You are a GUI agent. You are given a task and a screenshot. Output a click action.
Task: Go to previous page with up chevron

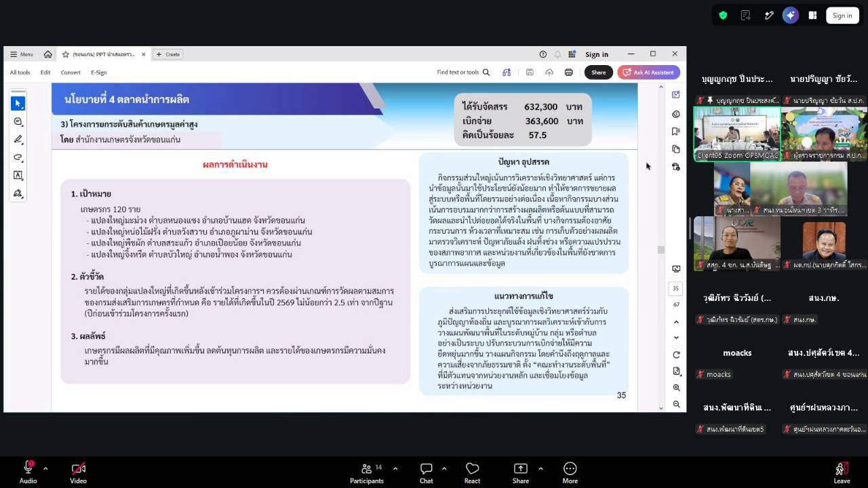676,321
